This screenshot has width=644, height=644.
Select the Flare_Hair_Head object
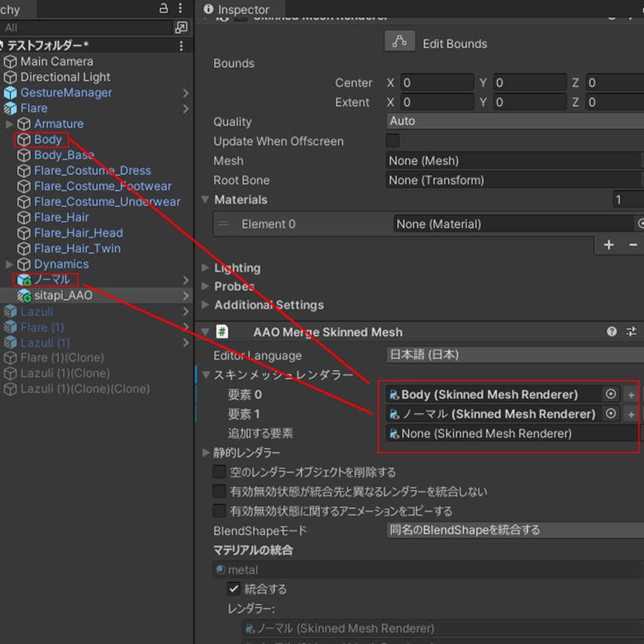pyautogui.click(x=79, y=233)
